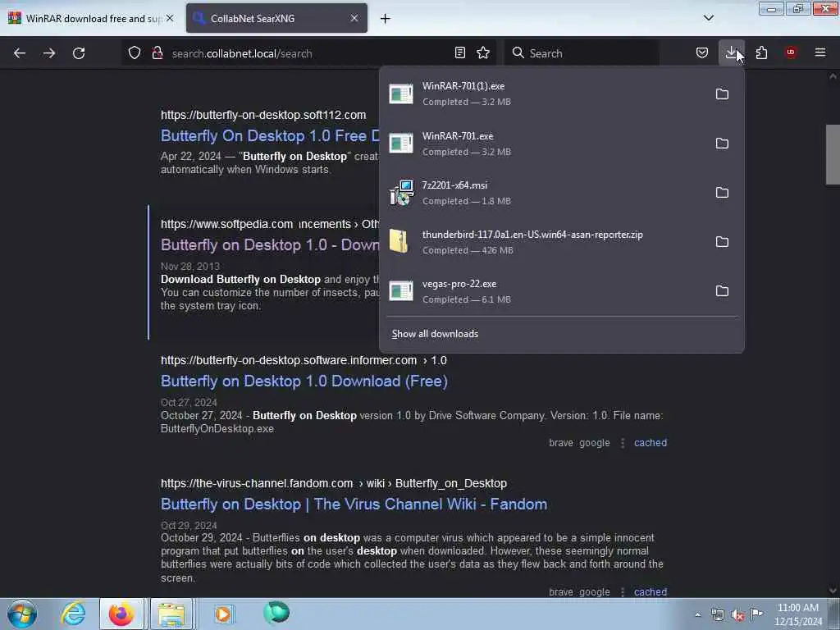
Task: Show thunderbird zip file in its folder
Action: pyautogui.click(x=722, y=242)
